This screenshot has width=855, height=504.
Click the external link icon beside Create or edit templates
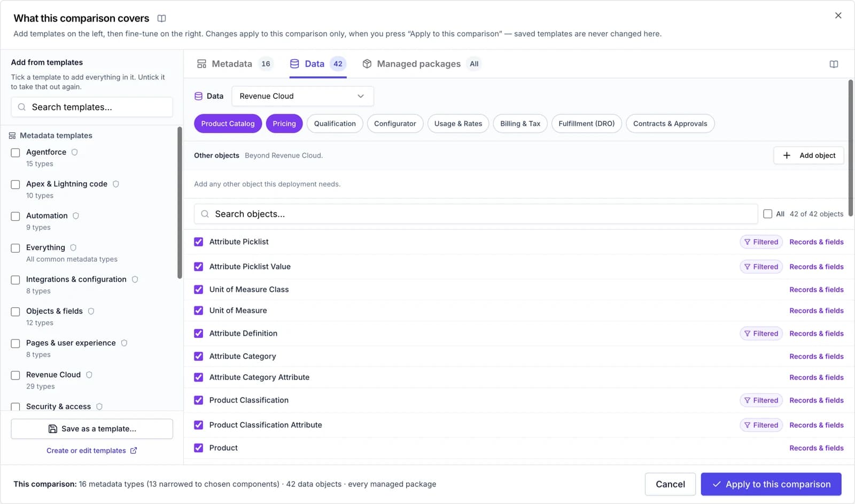click(134, 451)
